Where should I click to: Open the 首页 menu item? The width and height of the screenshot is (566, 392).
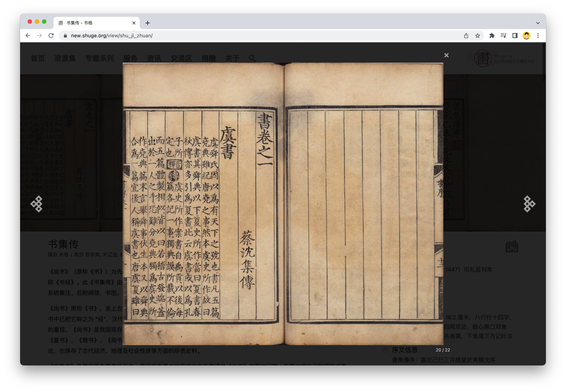point(38,58)
